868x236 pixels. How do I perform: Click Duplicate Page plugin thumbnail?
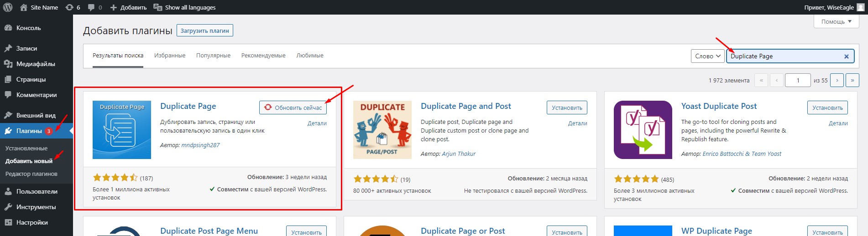click(x=122, y=130)
